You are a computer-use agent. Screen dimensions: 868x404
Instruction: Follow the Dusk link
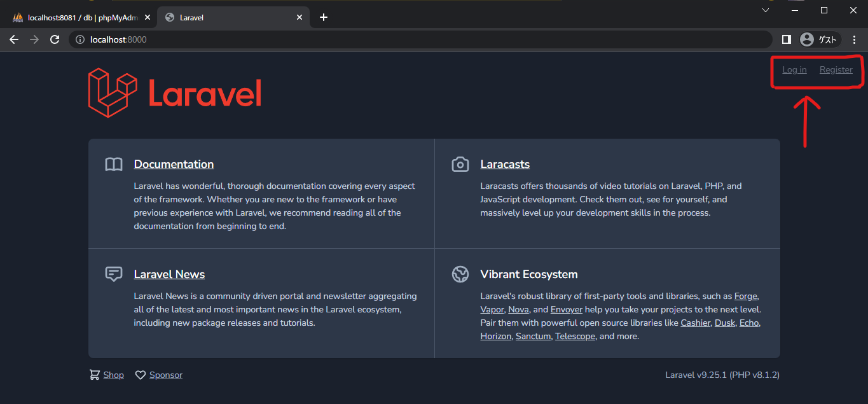pyautogui.click(x=724, y=323)
